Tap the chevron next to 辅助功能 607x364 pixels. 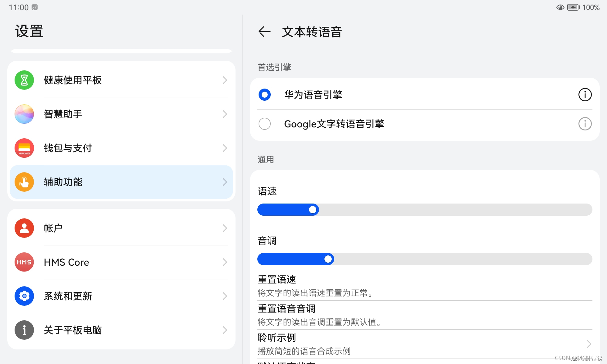pyautogui.click(x=225, y=182)
